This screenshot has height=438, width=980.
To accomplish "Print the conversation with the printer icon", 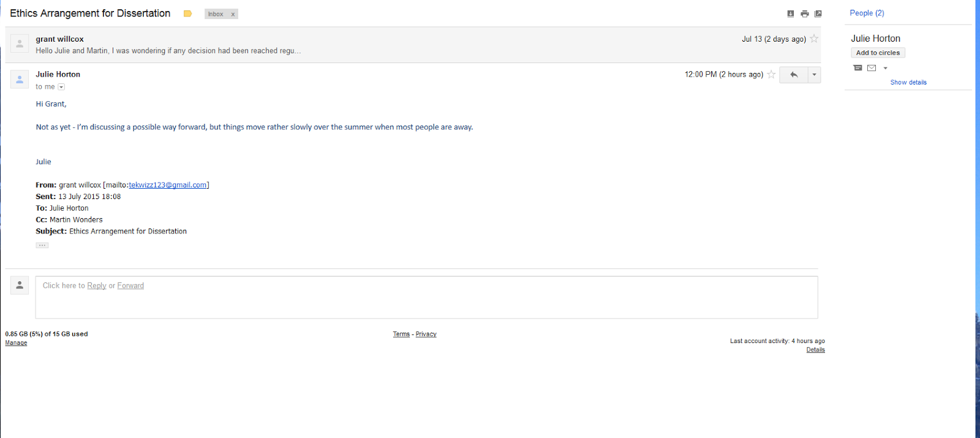I will tap(804, 13).
